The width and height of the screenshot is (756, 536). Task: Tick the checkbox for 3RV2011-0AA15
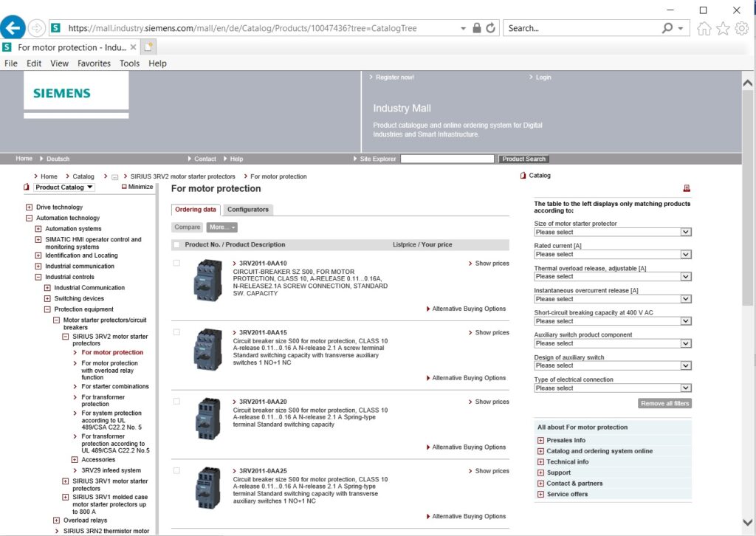pos(177,332)
